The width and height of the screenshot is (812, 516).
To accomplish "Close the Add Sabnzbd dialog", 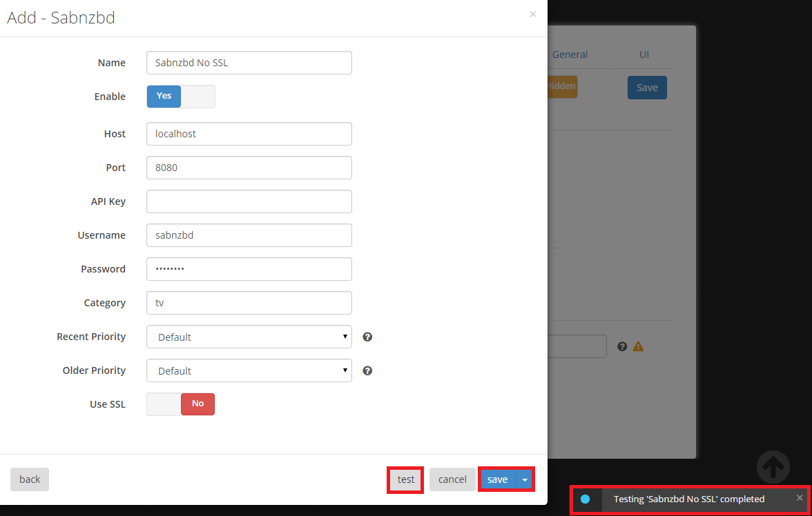I will pyautogui.click(x=532, y=14).
